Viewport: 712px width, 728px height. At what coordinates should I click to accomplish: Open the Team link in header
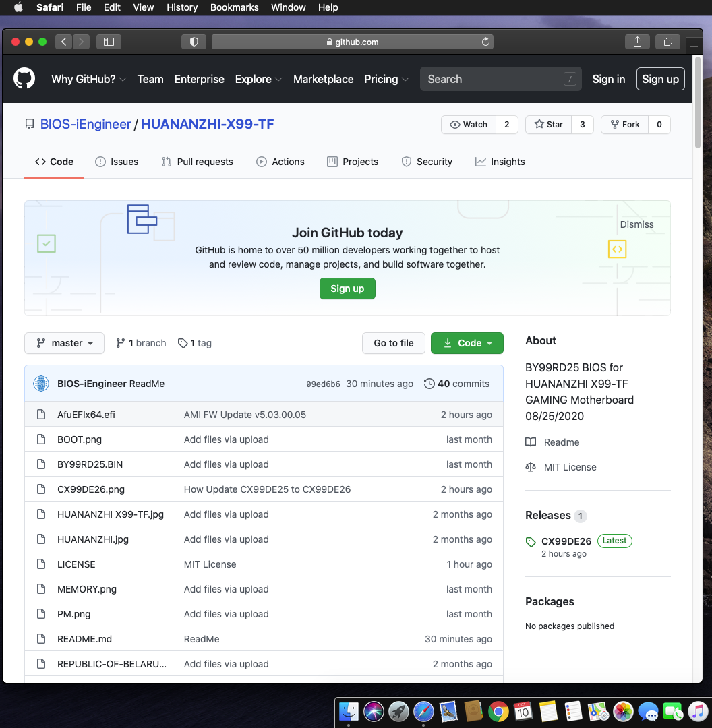[150, 79]
